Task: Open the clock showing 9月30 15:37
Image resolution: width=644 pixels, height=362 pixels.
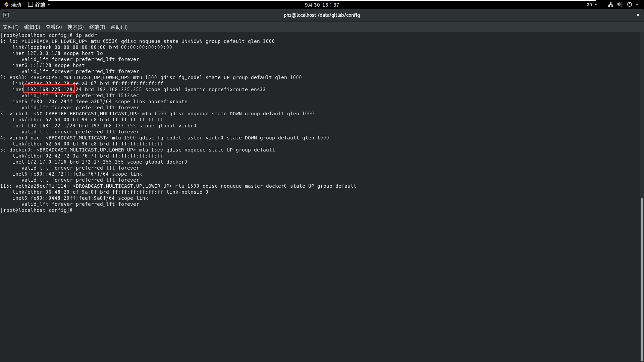Action: (x=322, y=5)
